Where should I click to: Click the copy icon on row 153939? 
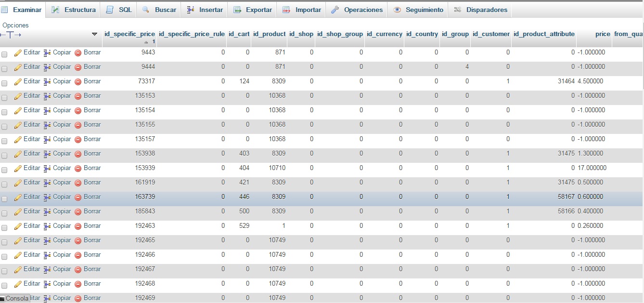(47, 168)
